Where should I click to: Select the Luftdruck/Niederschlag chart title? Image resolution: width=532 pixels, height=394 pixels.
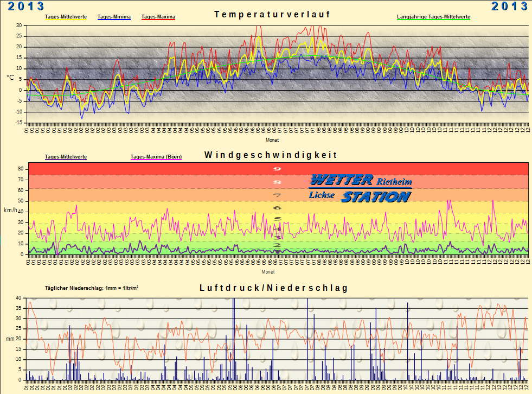click(x=273, y=288)
